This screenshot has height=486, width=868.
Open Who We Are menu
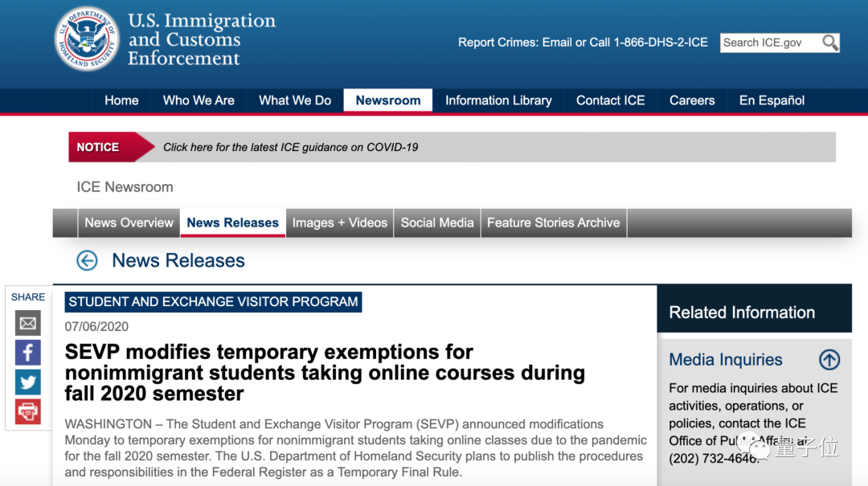(x=199, y=100)
